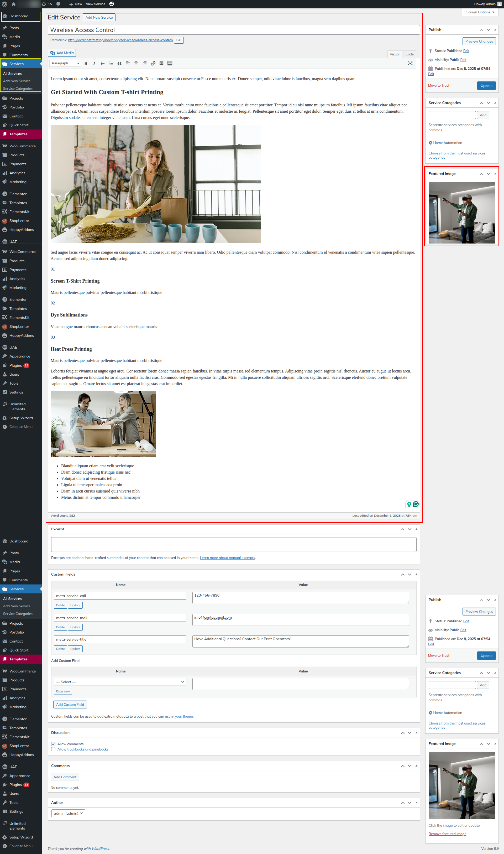Enter distraction-free fullscreen editor mode
Image resolution: width=504 pixels, height=854 pixels.
pyautogui.click(x=410, y=64)
